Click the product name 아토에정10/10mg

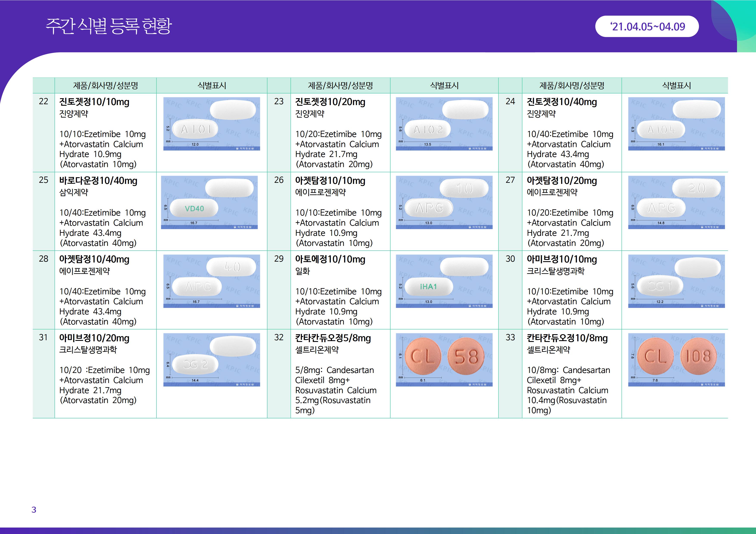[x=330, y=259]
